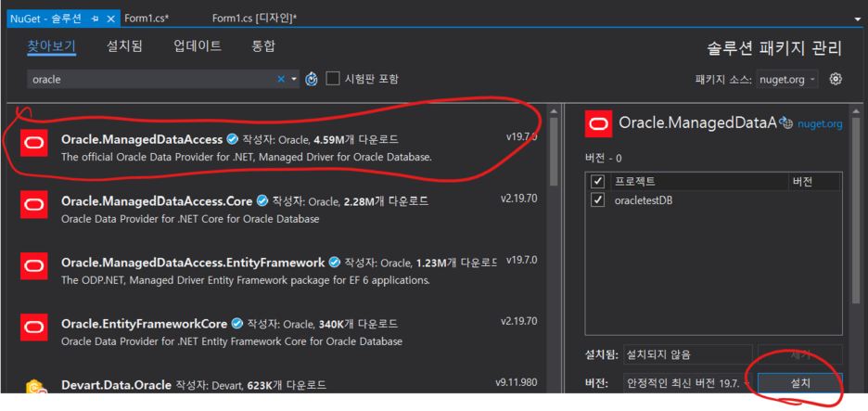This screenshot has width=868, height=411.
Task: Switch to the 설치됨 tab
Action: point(124,46)
